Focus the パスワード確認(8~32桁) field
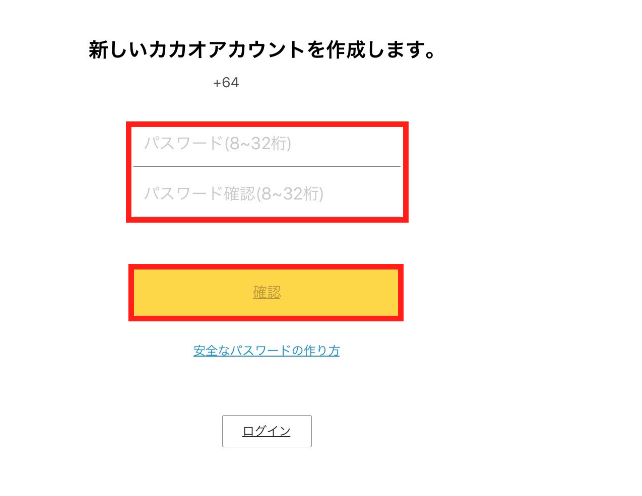Screen dimensions: 642x496 click(x=266, y=193)
